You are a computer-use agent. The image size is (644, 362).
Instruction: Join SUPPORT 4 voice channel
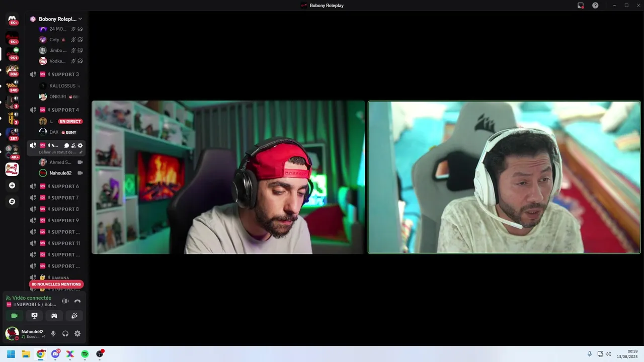pos(56,110)
